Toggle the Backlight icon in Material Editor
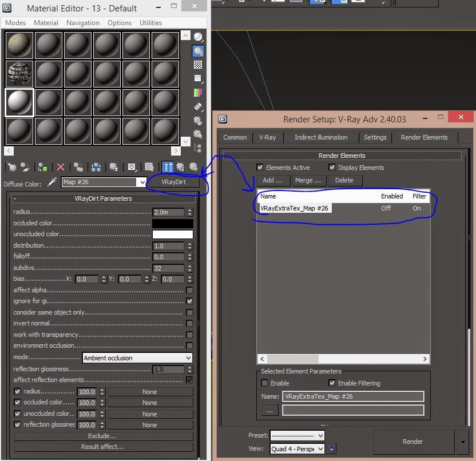Screen dimensions: 476x461 198,51
